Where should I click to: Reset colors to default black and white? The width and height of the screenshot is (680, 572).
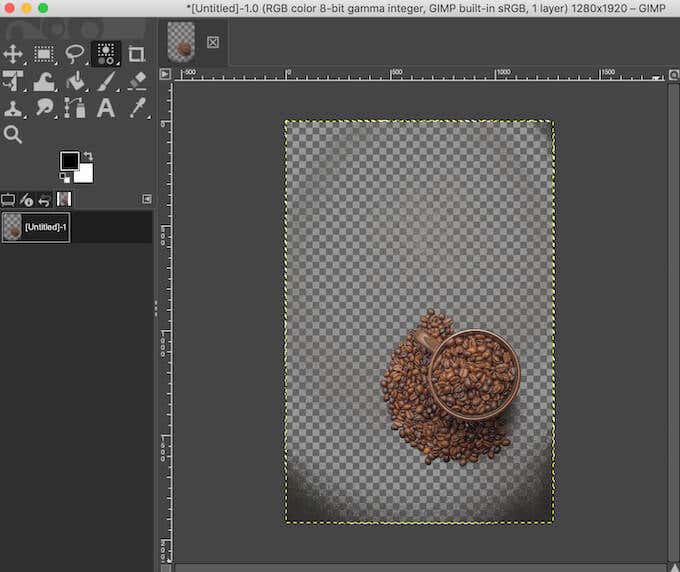pyautogui.click(x=63, y=177)
